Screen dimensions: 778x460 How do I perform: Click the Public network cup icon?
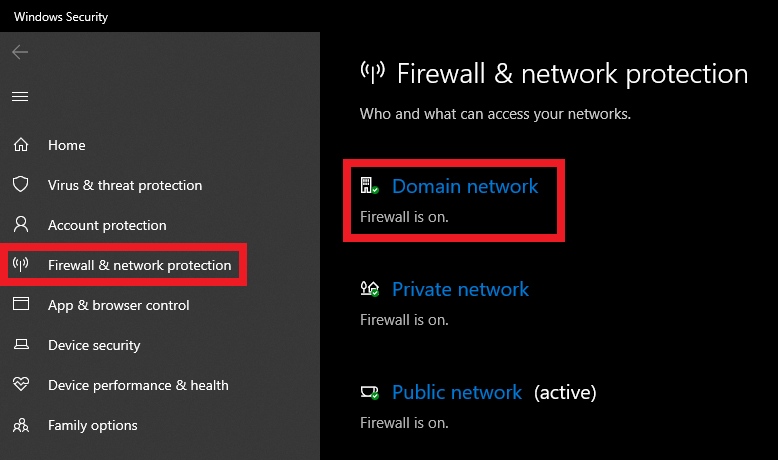(x=369, y=392)
